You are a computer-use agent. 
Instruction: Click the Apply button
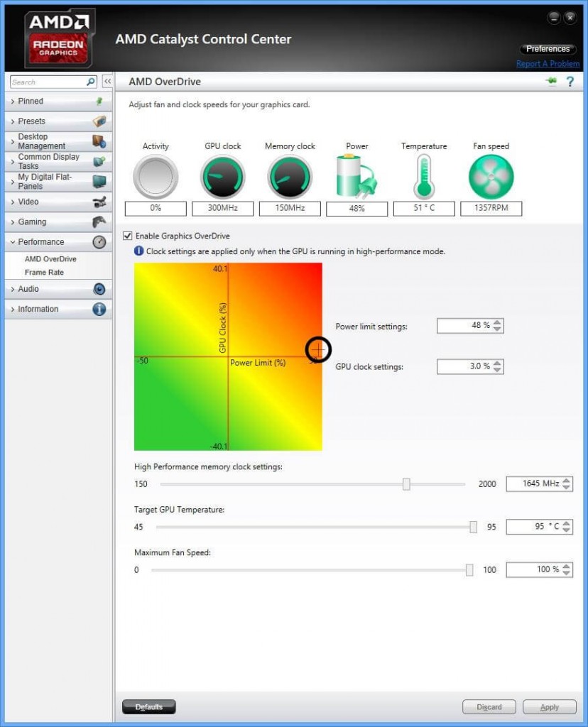(x=550, y=706)
